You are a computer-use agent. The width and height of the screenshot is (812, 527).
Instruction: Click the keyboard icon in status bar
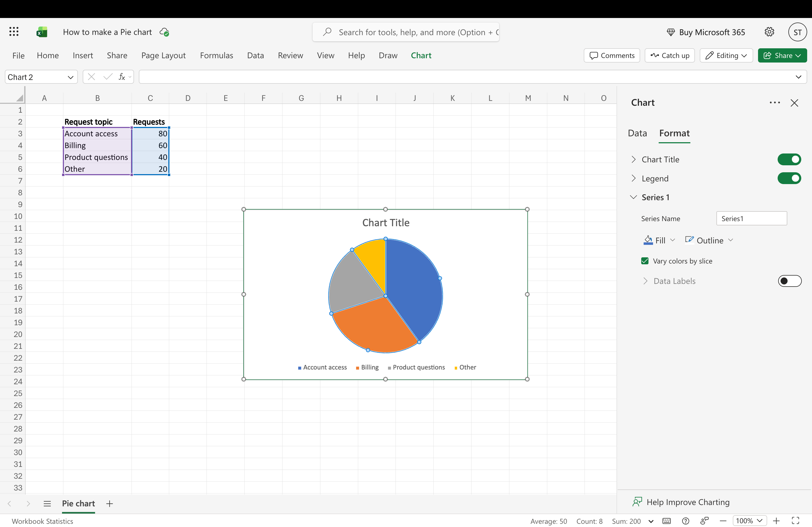(x=666, y=521)
